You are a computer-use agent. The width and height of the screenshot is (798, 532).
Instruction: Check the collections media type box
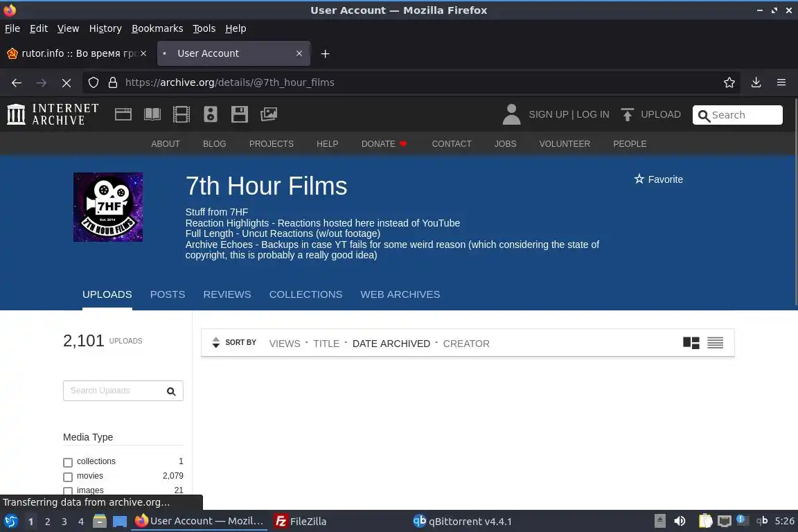[68, 462]
